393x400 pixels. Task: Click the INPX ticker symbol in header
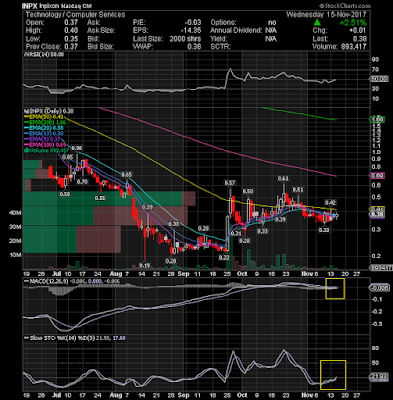30,6
